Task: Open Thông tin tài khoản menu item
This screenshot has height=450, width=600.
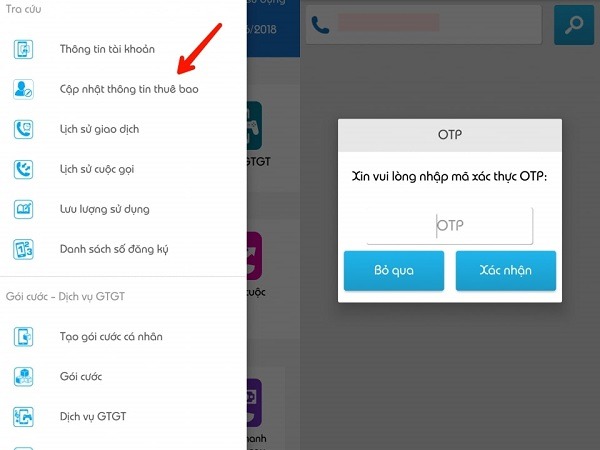Action: (x=123, y=49)
